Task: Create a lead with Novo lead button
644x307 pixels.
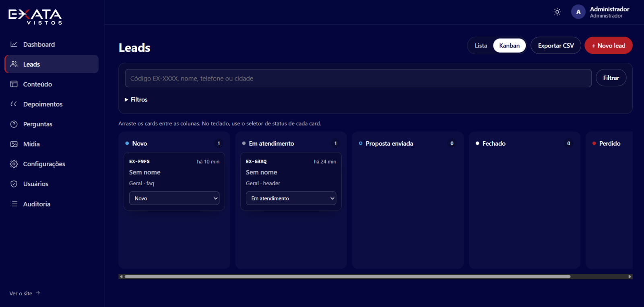Action: tap(609, 45)
